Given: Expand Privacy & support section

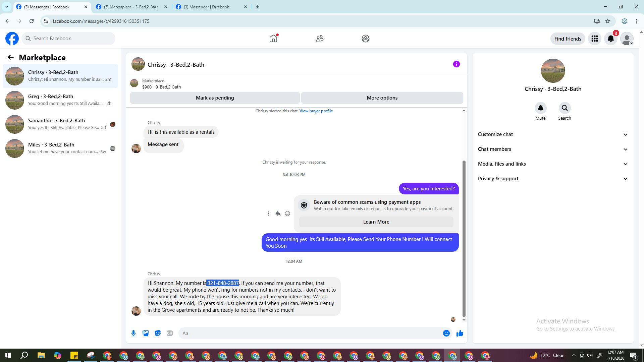Looking at the screenshot, I should [x=552, y=179].
